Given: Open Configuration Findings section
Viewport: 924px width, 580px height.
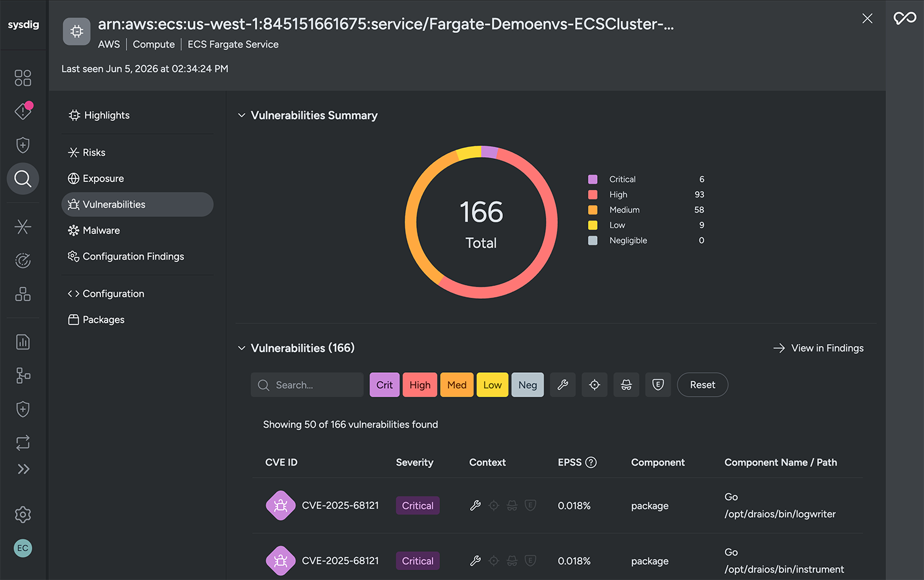Looking at the screenshot, I should (126, 256).
